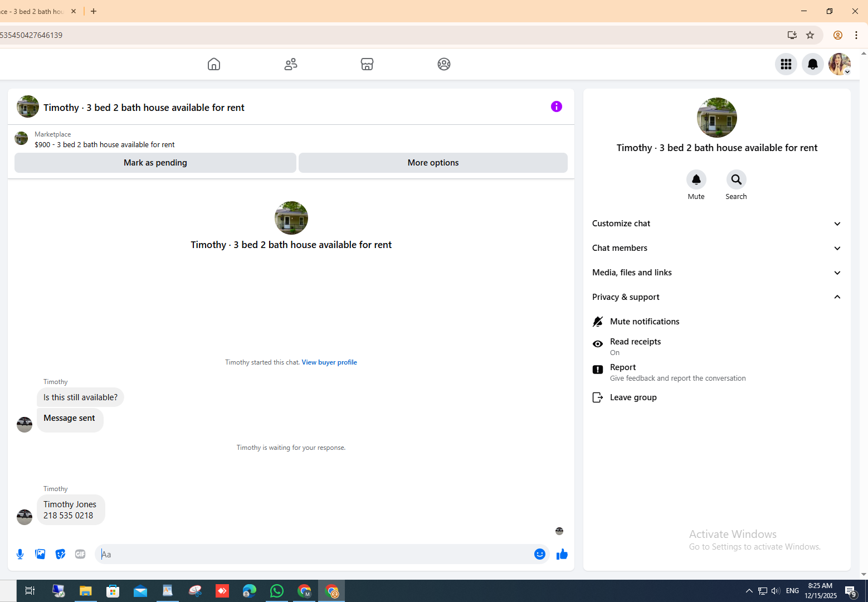Open Microsoft Edge from taskbar
Screen dimensions: 868x602
point(250,591)
